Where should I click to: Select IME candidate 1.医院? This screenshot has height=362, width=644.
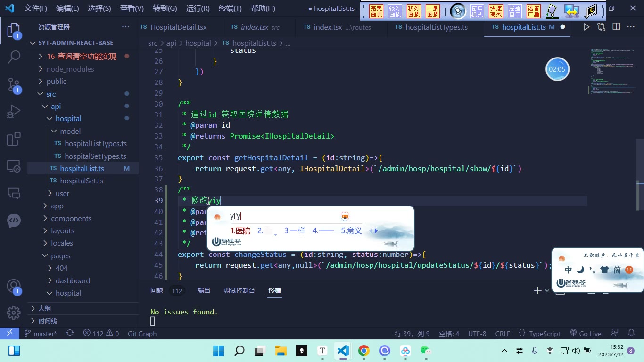pyautogui.click(x=240, y=230)
